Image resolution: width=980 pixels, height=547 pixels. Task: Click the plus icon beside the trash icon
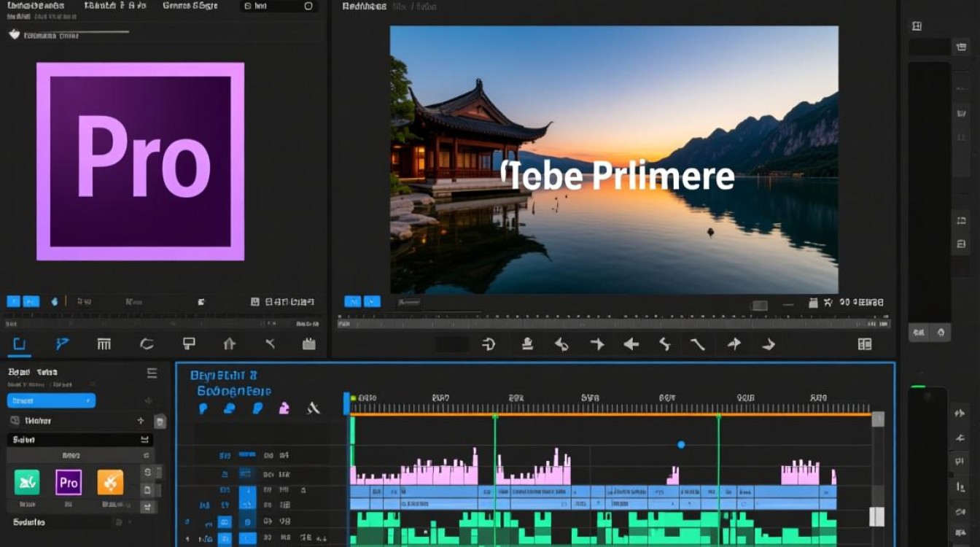click(141, 421)
